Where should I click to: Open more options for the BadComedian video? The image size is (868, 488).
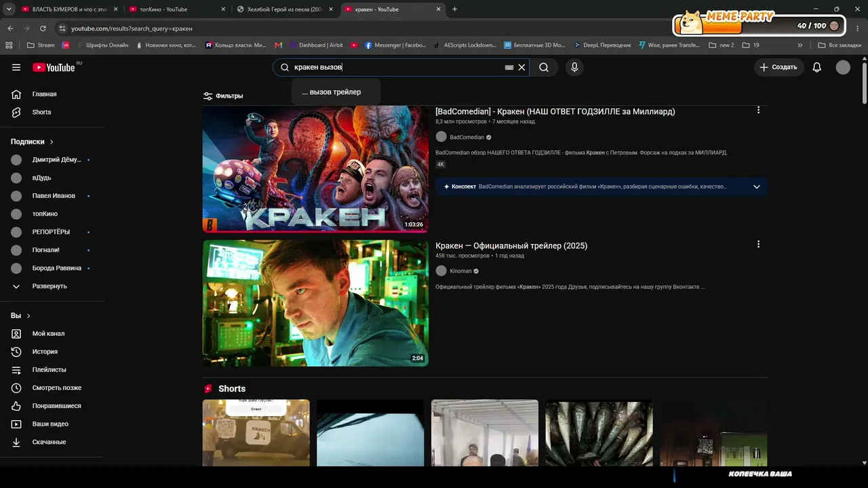tap(758, 110)
